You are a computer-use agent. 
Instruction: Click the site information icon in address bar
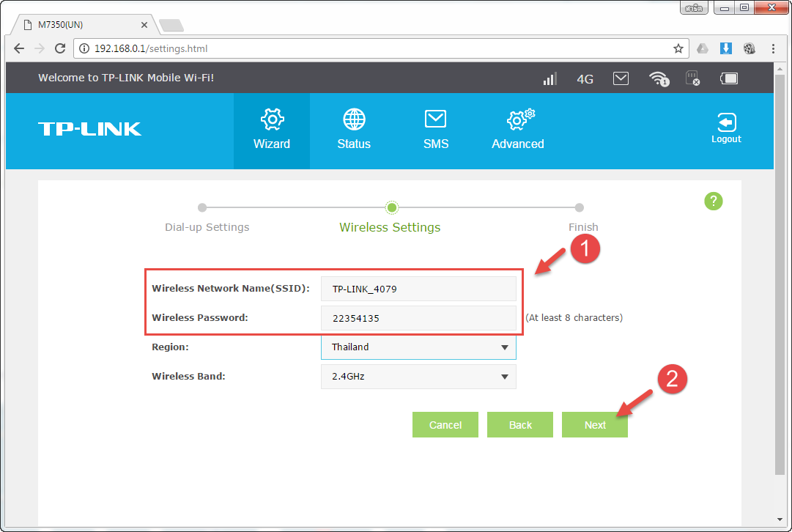click(x=85, y=48)
